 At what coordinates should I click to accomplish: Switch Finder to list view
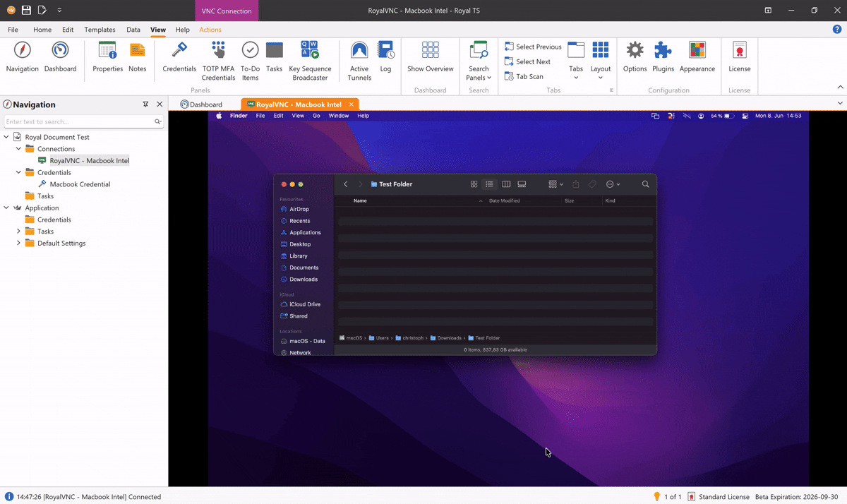489,184
